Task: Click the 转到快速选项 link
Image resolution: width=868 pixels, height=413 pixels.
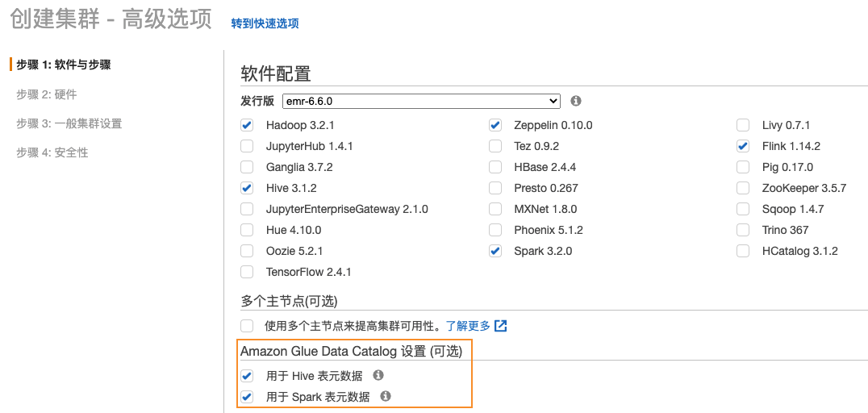Action: point(265,24)
